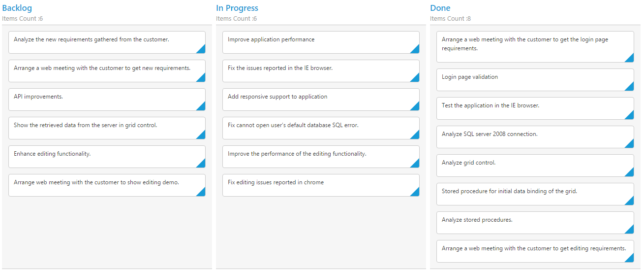Screen dimensions: 644x271
Task: Open 'Fix cannot open user's default database SQL error' card
Action: [293, 125]
